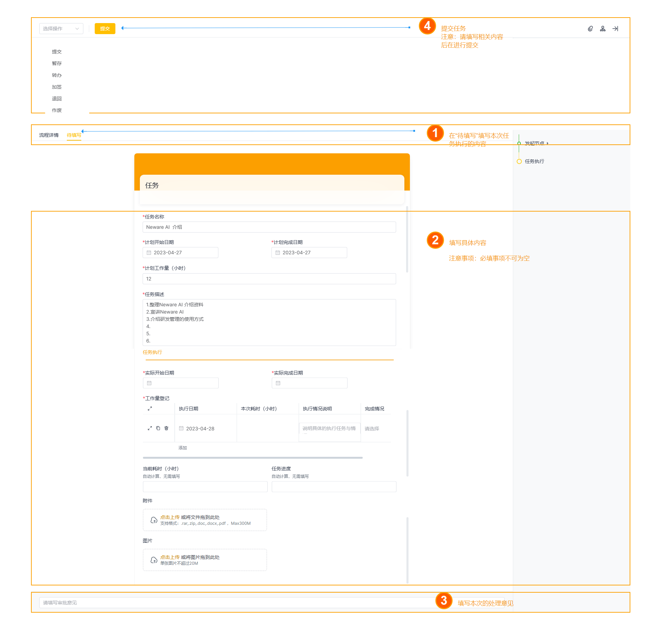Image resolution: width=661 pixels, height=644 pixels.
Task: Click the 计划工作量 input with 12
Action: pos(269,279)
